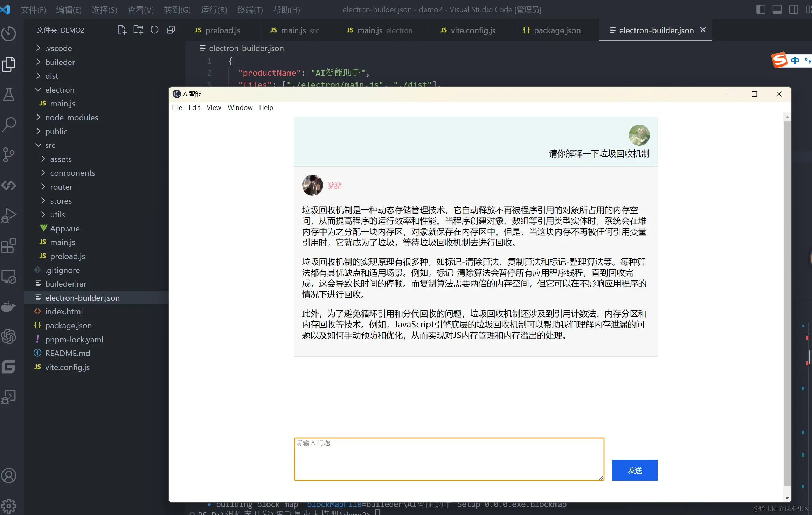
Task: Open the Help menu in AI智能 window
Action: (266, 107)
